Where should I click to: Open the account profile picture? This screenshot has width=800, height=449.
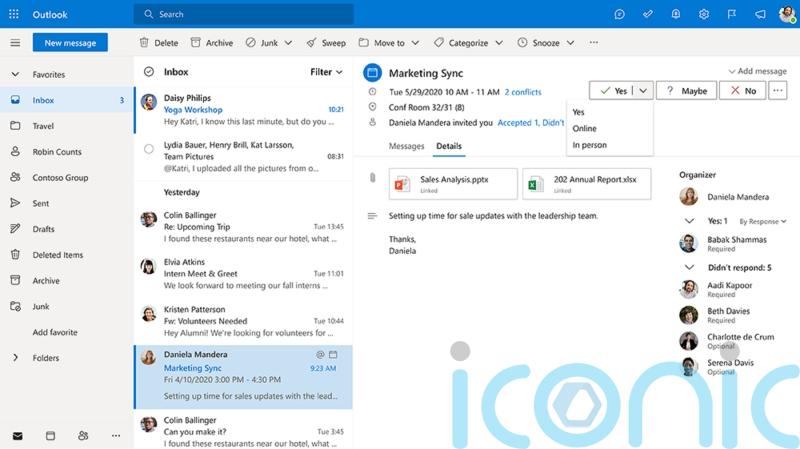point(787,14)
